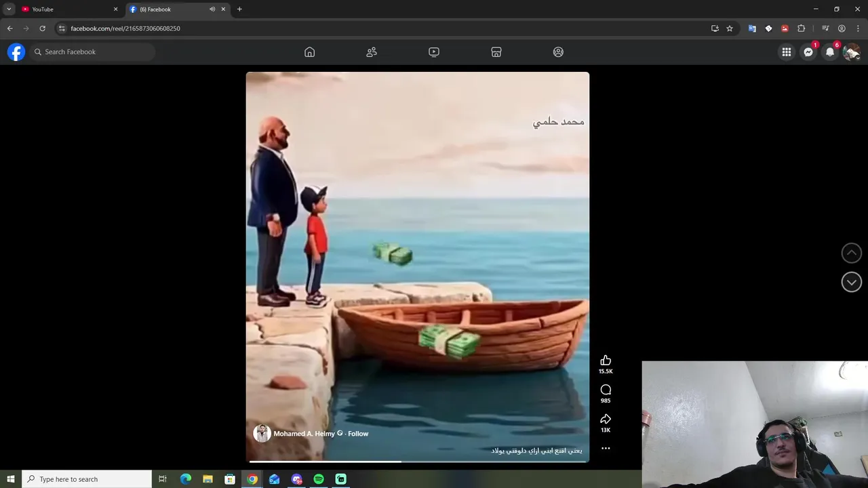The height and width of the screenshot is (488, 868).
Task: Follow Mohamed A. Helmy
Action: (x=358, y=434)
